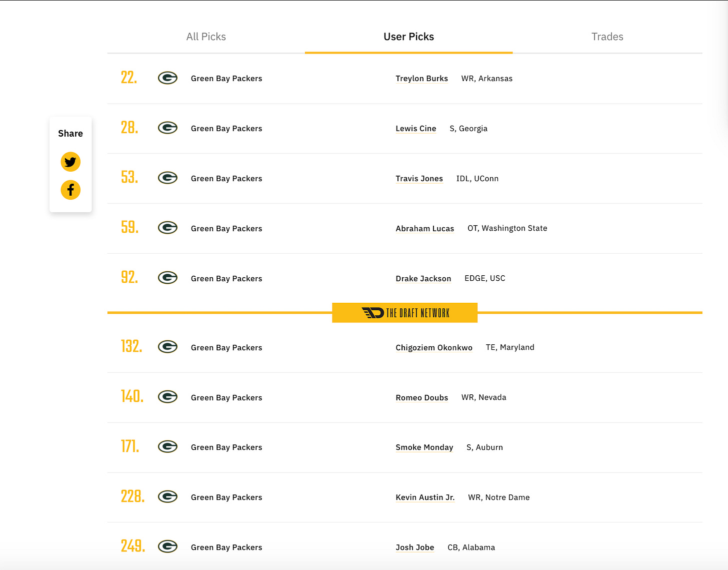Image resolution: width=728 pixels, height=570 pixels.
Task: Click 'EDGE, USC' position text
Action: click(485, 278)
